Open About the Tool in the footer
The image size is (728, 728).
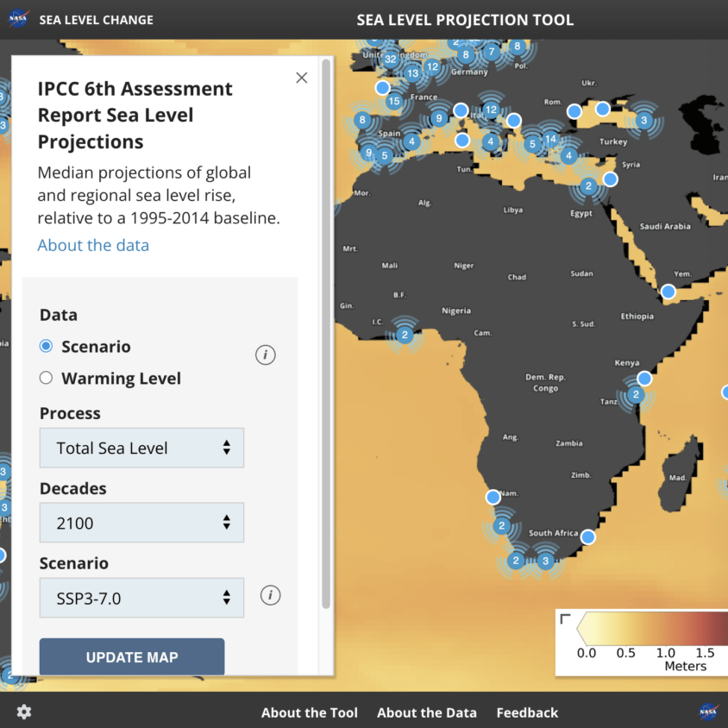pyautogui.click(x=310, y=712)
